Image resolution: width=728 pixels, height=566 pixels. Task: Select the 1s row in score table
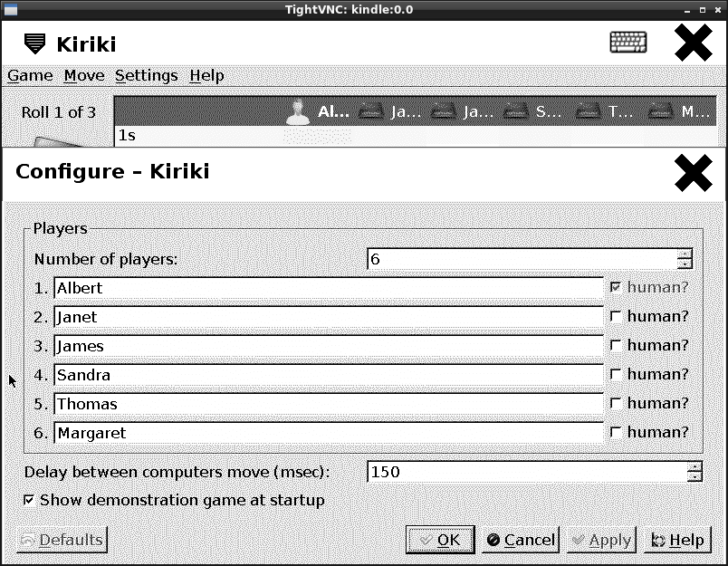point(415,136)
